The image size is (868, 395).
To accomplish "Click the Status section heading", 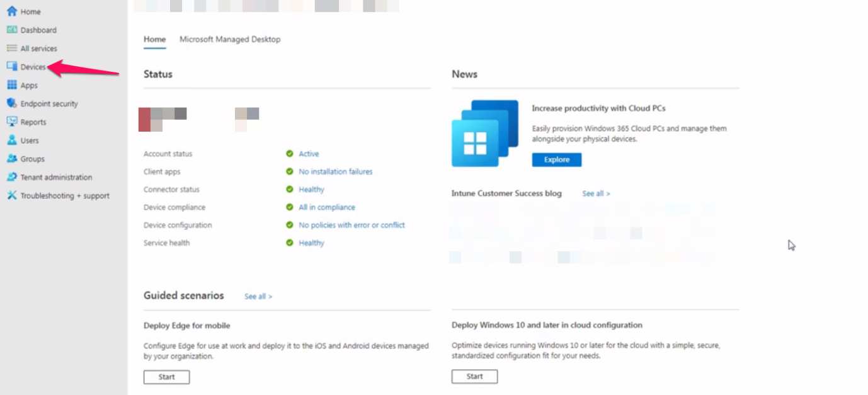I will point(158,74).
